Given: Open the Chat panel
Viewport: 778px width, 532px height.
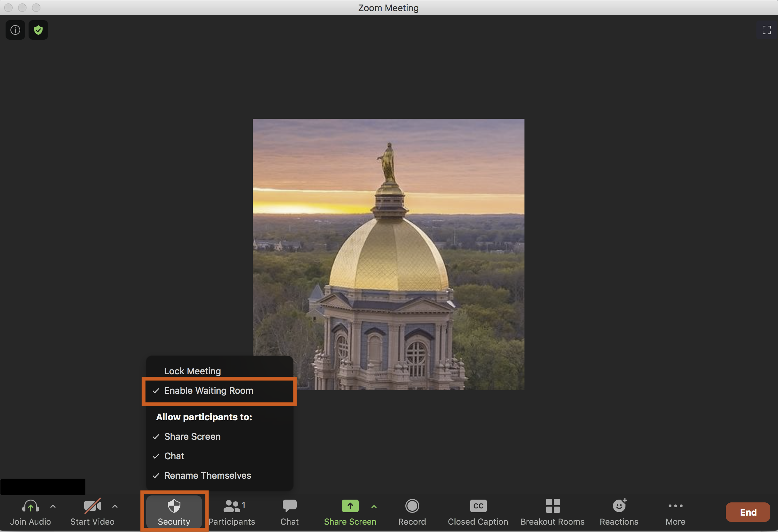Looking at the screenshot, I should (x=289, y=512).
